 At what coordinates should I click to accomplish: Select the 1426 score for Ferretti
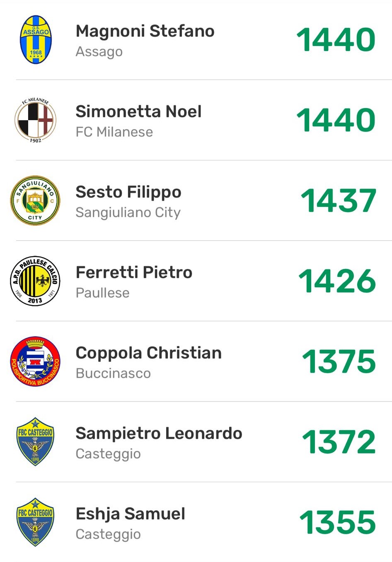[337, 281]
